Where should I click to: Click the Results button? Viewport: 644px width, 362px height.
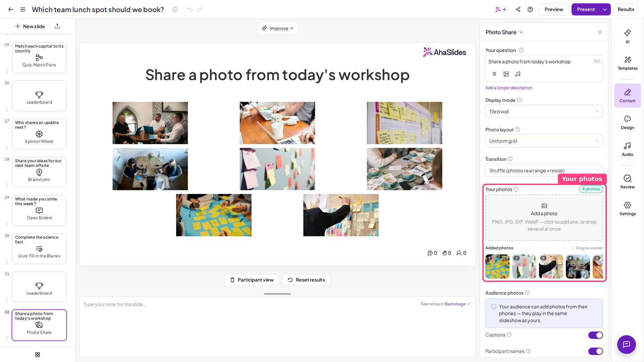click(626, 9)
